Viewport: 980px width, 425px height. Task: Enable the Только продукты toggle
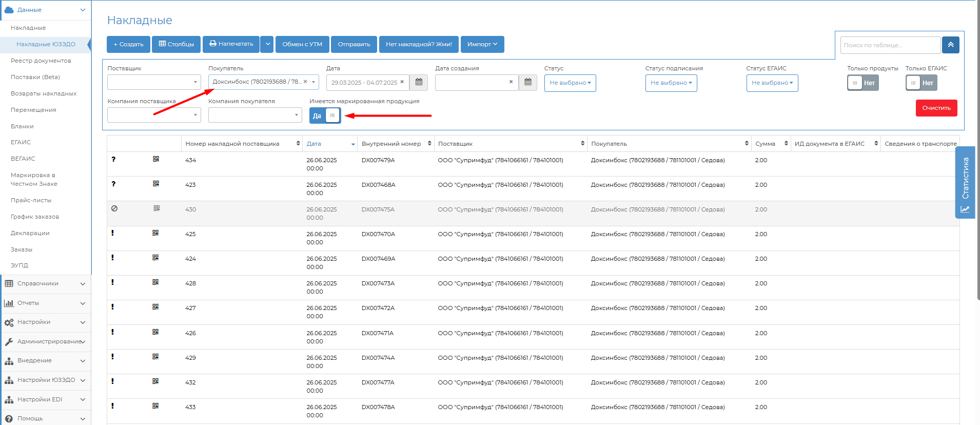[863, 83]
